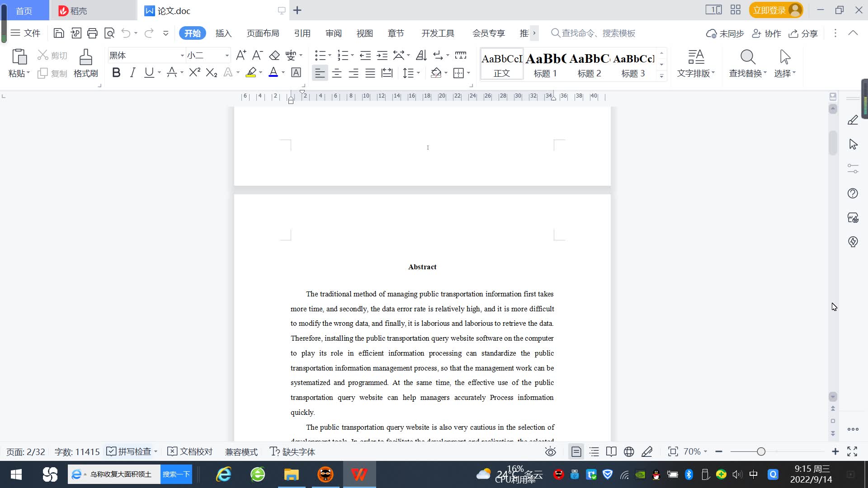Toggle Bold formatting

click(116, 72)
